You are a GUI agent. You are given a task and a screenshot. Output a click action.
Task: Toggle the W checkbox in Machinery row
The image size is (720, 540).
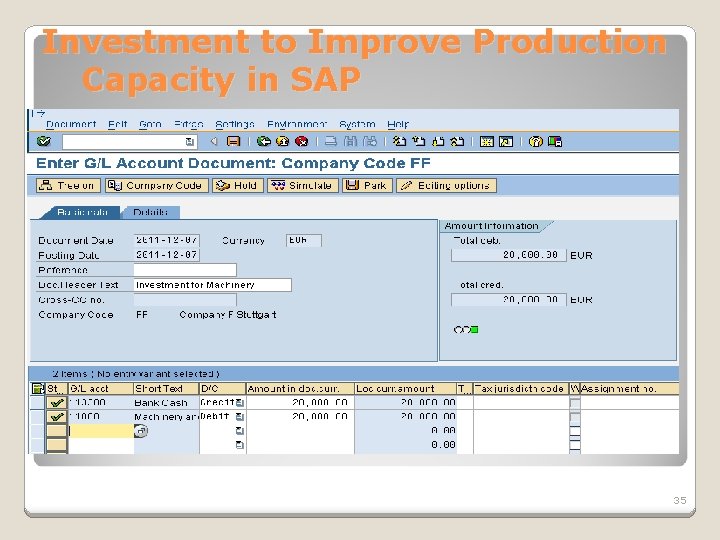(574, 417)
